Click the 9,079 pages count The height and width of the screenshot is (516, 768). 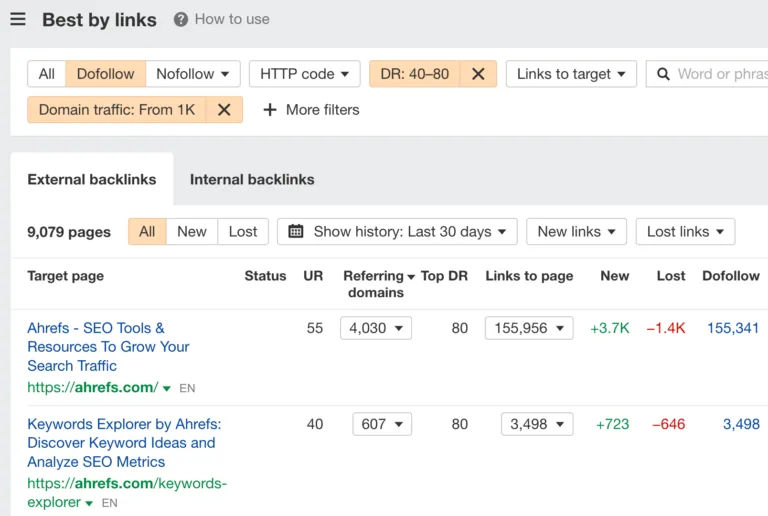[x=69, y=232]
